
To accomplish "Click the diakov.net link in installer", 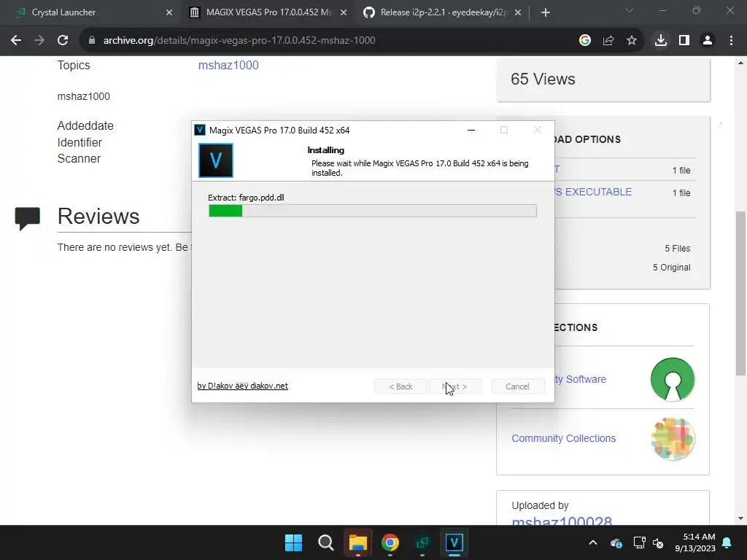I will 242,386.
